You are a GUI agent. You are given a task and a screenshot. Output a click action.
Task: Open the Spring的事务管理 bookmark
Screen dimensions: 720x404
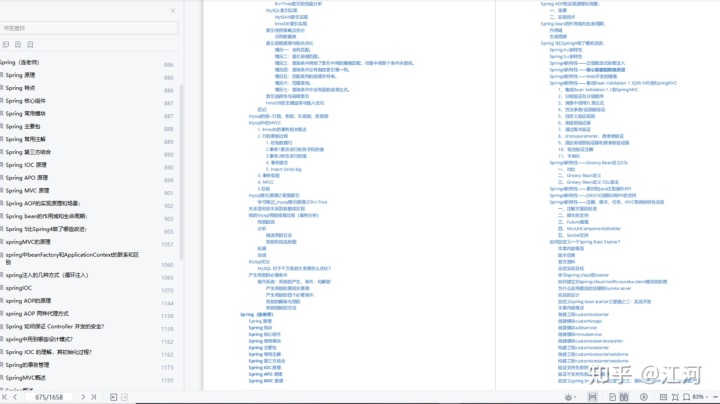[27, 365]
